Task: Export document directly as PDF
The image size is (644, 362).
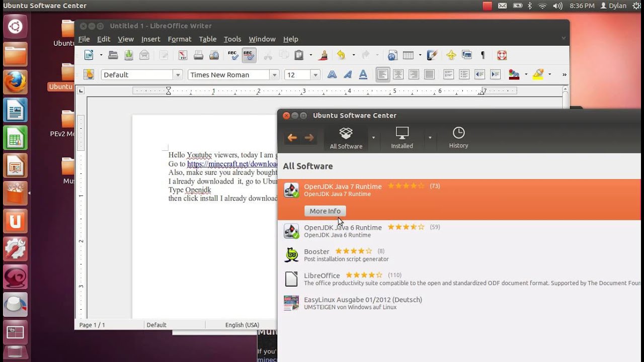Action: (183, 55)
